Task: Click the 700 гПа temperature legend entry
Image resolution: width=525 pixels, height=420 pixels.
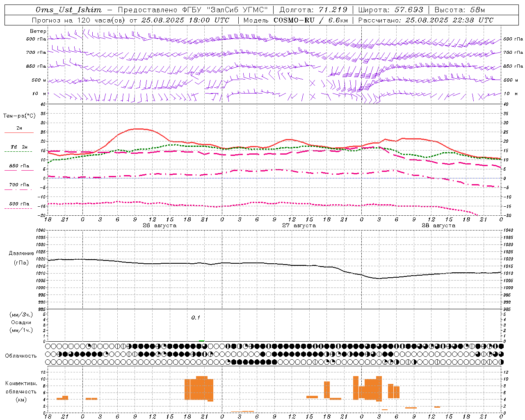Action: [x=19, y=185]
